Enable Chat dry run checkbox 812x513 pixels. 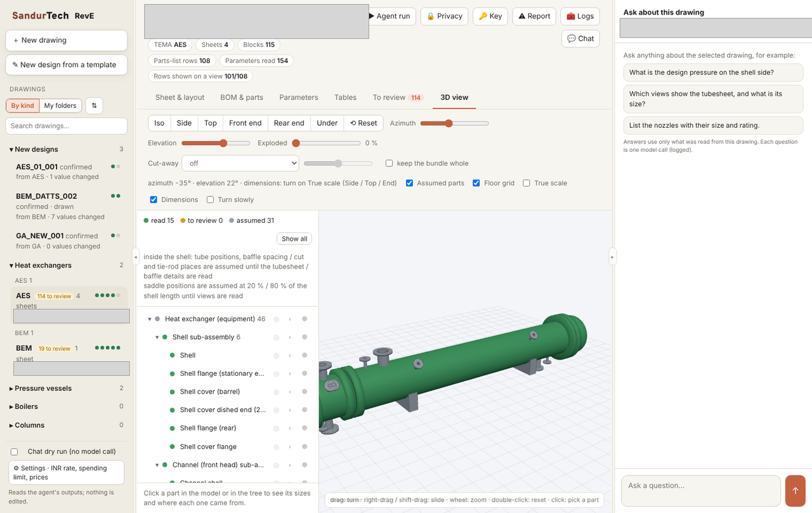pos(15,451)
